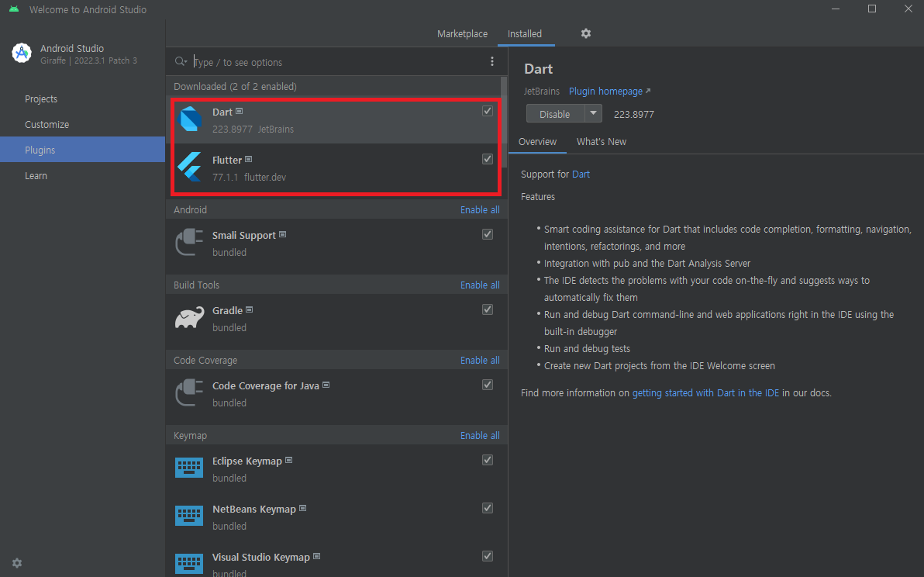This screenshot has width=924, height=577.
Task: Click the Android Studio logo in the sidebar
Action: click(x=22, y=53)
